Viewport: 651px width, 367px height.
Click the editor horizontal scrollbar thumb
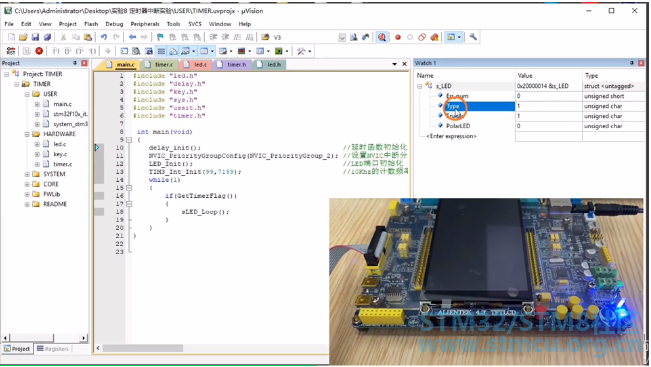point(143,348)
